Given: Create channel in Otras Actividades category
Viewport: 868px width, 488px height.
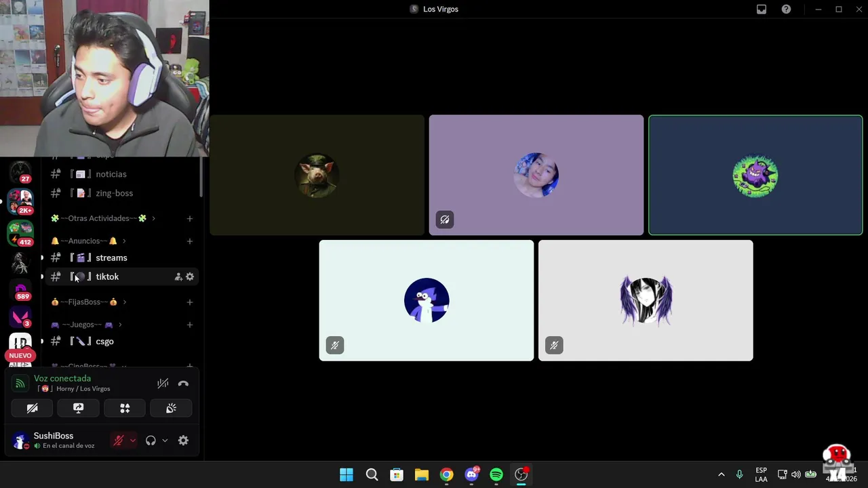Looking at the screenshot, I should 190,218.
